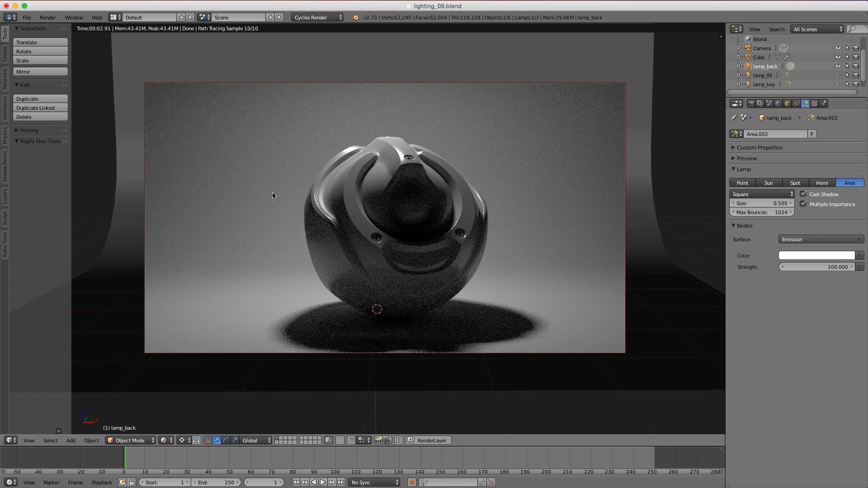Viewport: 868px width, 488px height.
Task: Select the Window menu item
Action: coord(73,17)
